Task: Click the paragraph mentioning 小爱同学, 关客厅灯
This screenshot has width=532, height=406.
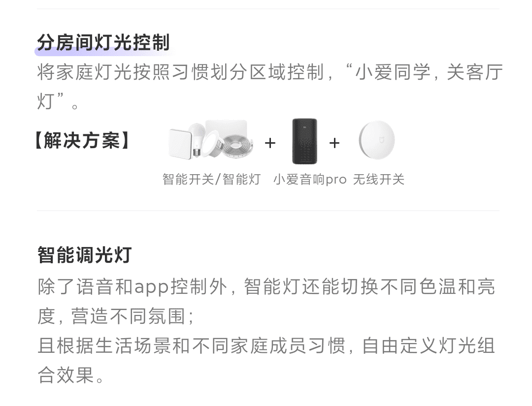Action: [x=270, y=87]
